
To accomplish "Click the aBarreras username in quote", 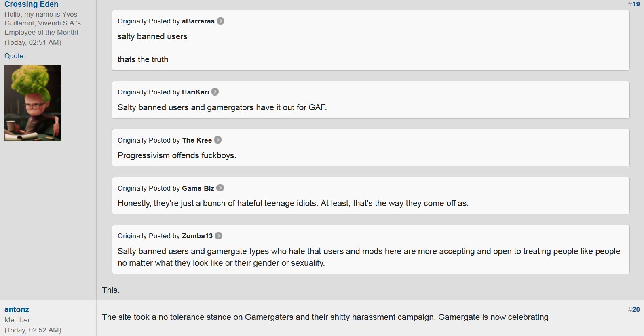I will pyautogui.click(x=198, y=21).
